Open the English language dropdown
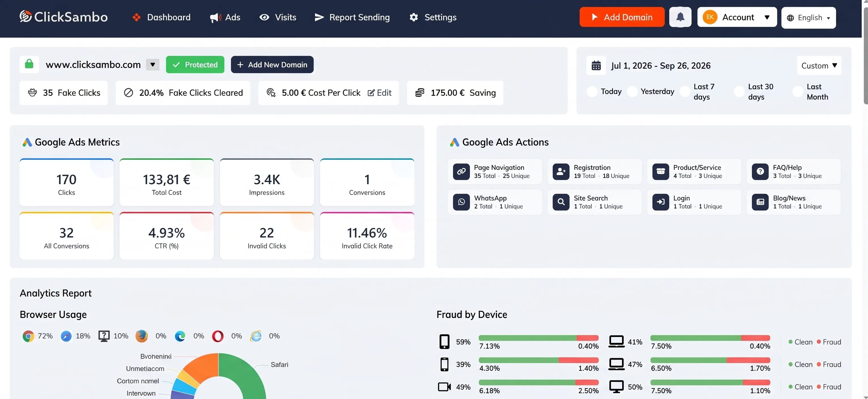The height and width of the screenshot is (399, 868). point(808,18)
